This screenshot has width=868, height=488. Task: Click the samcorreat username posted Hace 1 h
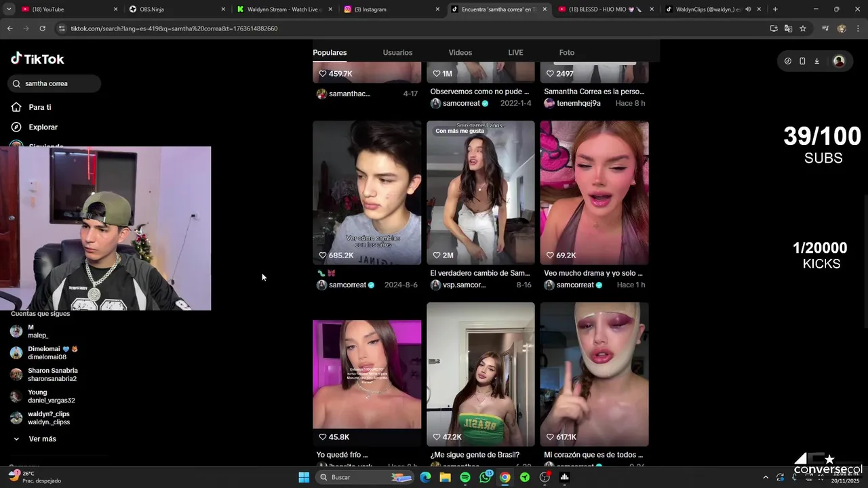[575, 285]
